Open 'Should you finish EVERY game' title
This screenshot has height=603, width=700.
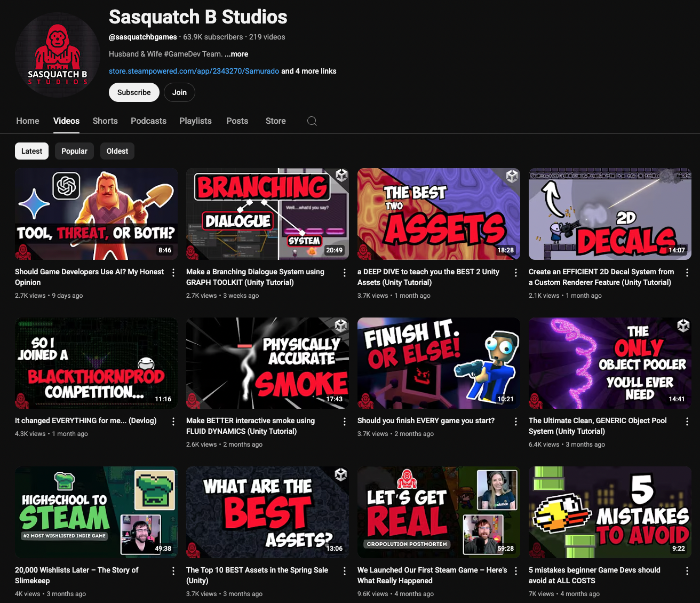point(426,420)
